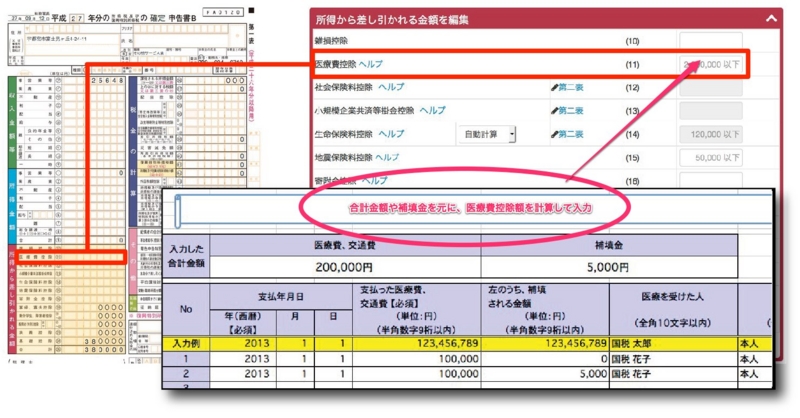Open 第二表 link in 小規模企業共済等掛金控除 row

570,111
